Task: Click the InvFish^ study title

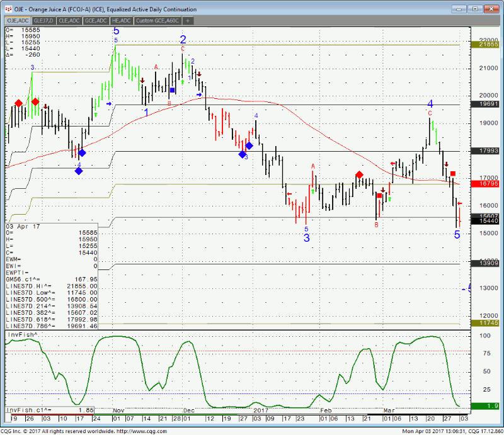Action: click(23, 335)
